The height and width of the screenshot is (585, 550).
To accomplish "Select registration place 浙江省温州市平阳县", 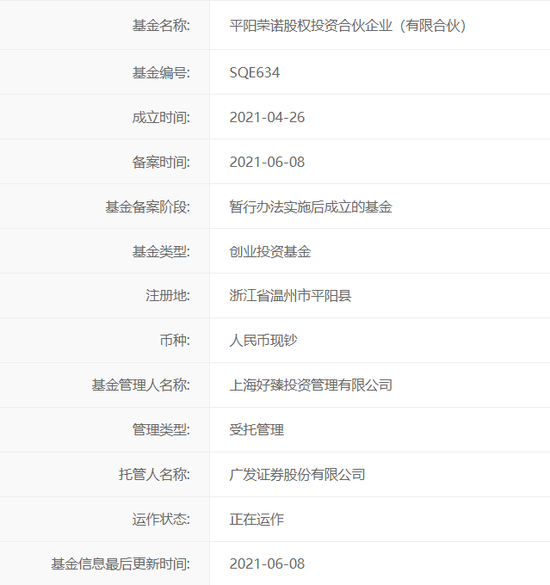I will 290,295.
